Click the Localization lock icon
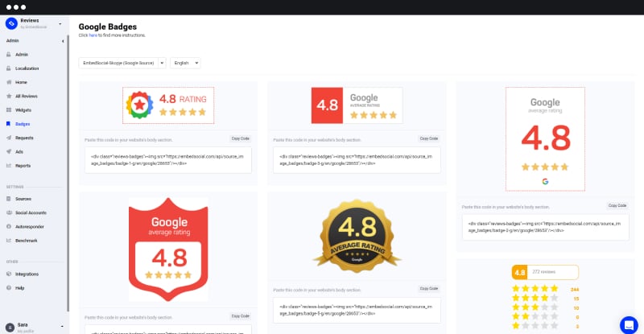644x334 pixels. 9,68
